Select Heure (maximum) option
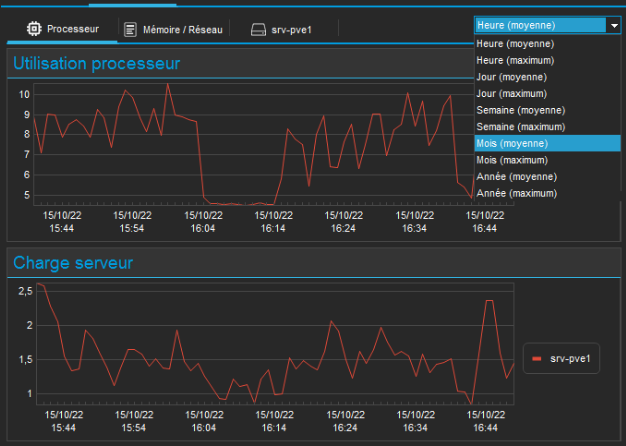Screen dimensions: 626x446 point(547,60)
